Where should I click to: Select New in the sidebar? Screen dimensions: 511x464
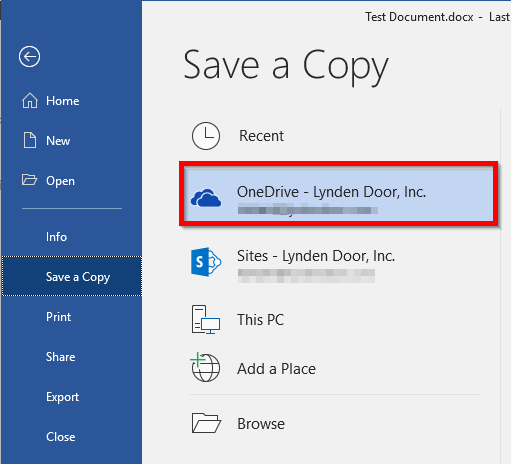pyautogui.click(x=71, y=141)
